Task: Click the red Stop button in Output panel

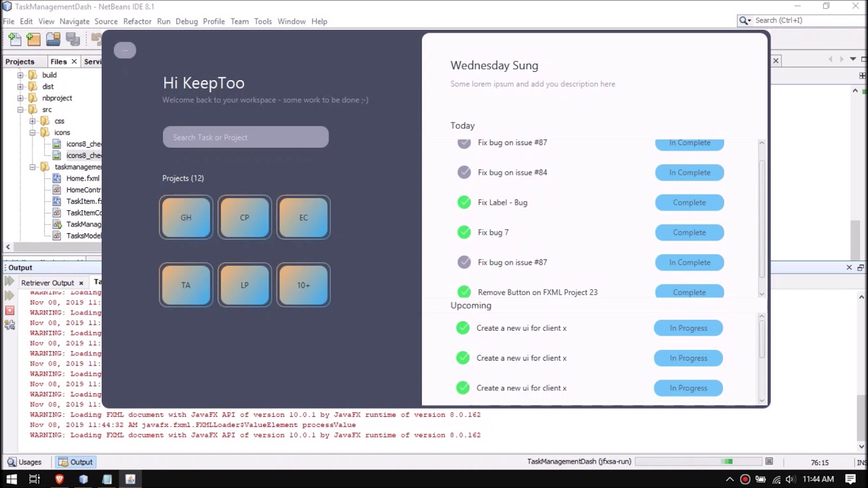Action: coord(9,310)
